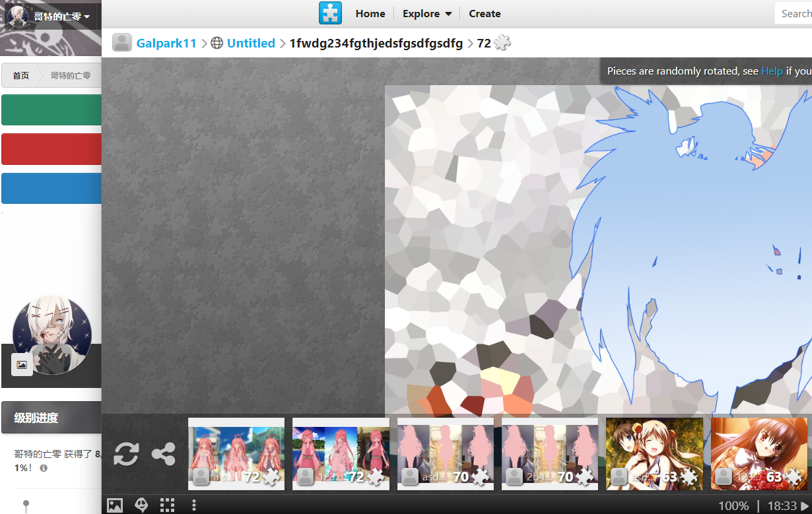This screenshot has height=514, width=812.
Task: Click the blue button in left panel
Action: coord(51,188)
